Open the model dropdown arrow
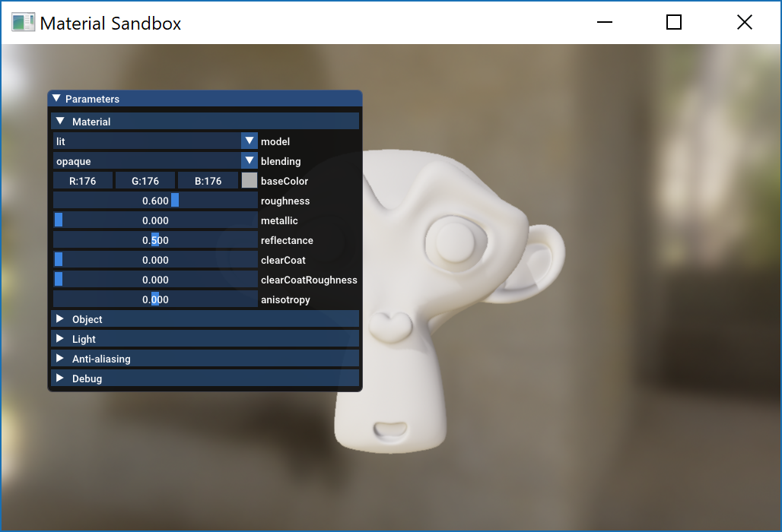 click(x=250, y=141)
